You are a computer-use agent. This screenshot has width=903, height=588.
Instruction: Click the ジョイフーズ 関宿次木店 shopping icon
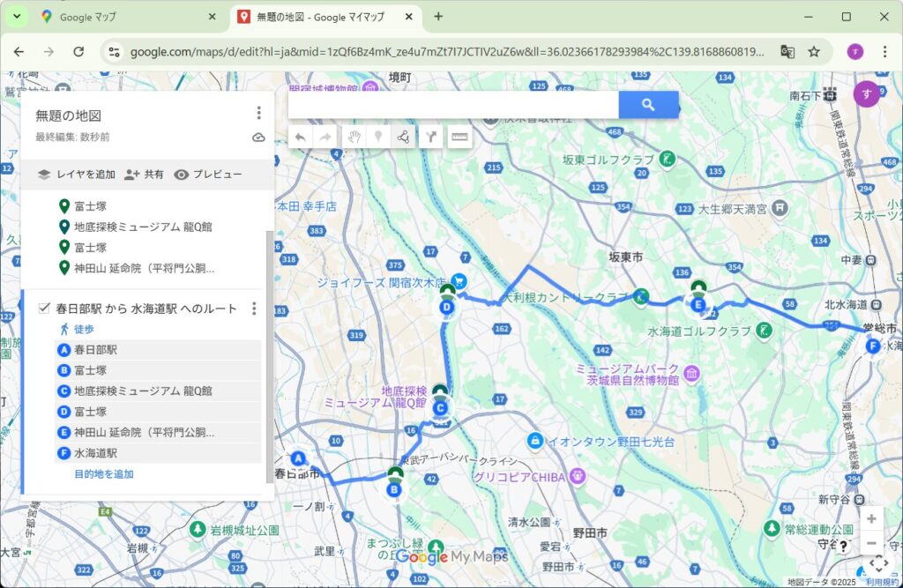pyautogui.click(x=459, y=281)
